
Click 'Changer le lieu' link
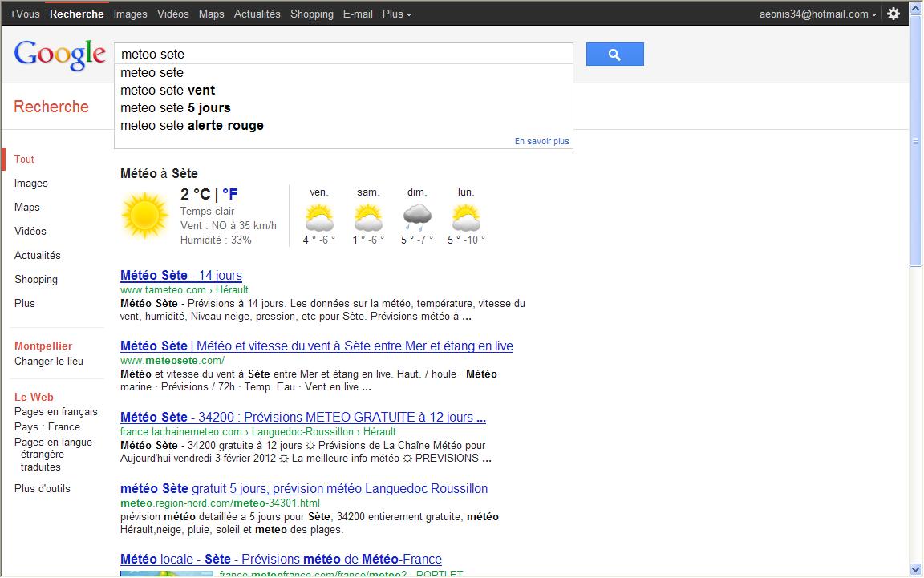[x=49, y=362]
